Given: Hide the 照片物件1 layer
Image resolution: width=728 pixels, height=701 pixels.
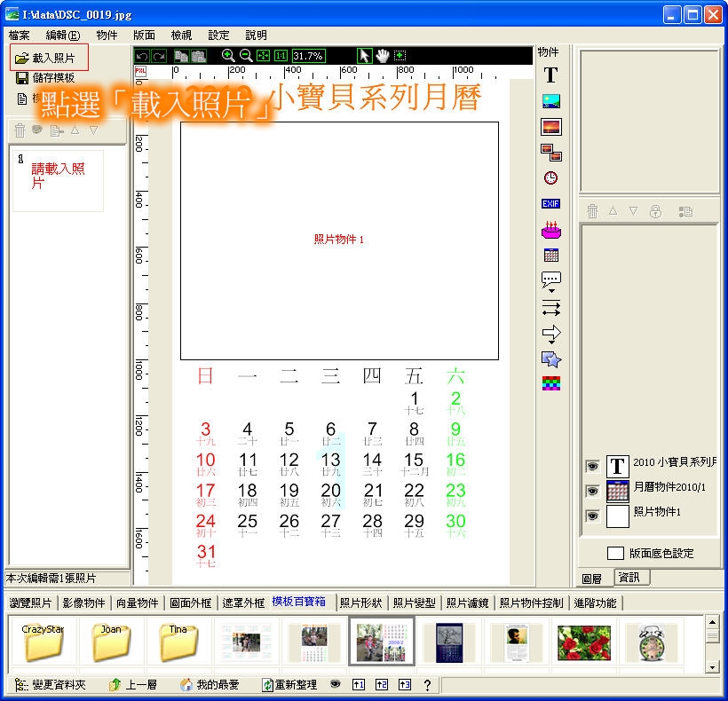Looking at the screenshot, I should point(592,516).
